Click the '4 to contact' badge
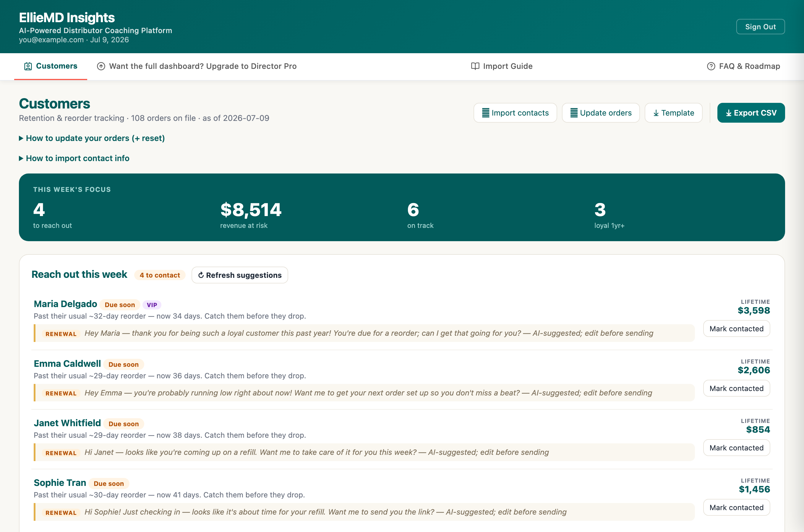The height and width of the screenshot is (532, 804). [x=160, y=275]
